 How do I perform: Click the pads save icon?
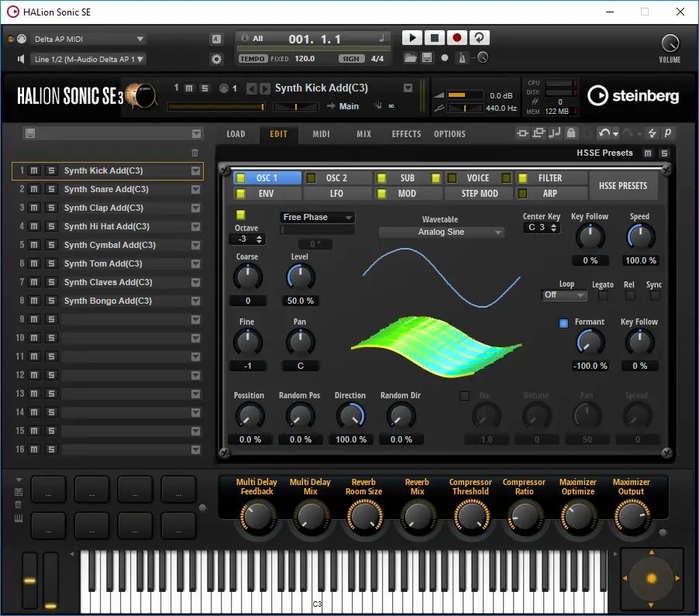19,492
